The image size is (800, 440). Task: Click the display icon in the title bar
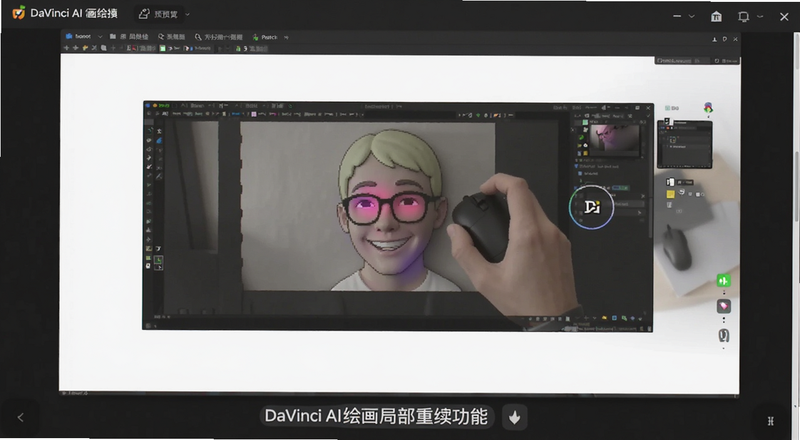pyautogui.click(x=743, y=16)
